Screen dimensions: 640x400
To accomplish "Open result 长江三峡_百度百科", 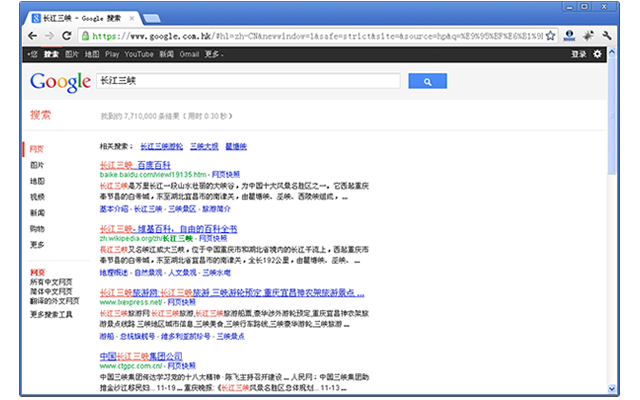I will 135,165.
